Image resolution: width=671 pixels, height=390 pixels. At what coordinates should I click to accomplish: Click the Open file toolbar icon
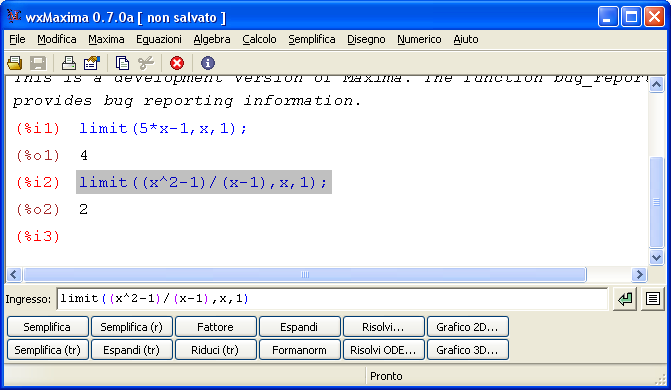[x=15, y=63]
